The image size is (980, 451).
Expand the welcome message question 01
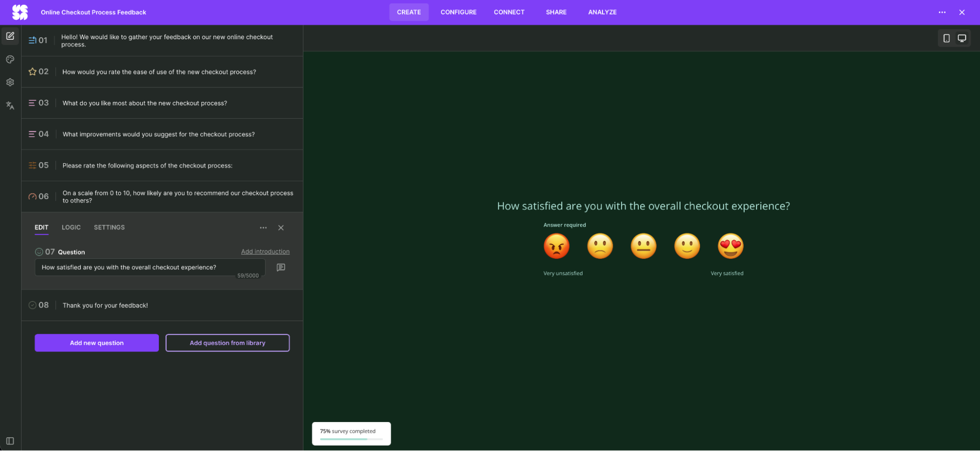coord(162,40)
